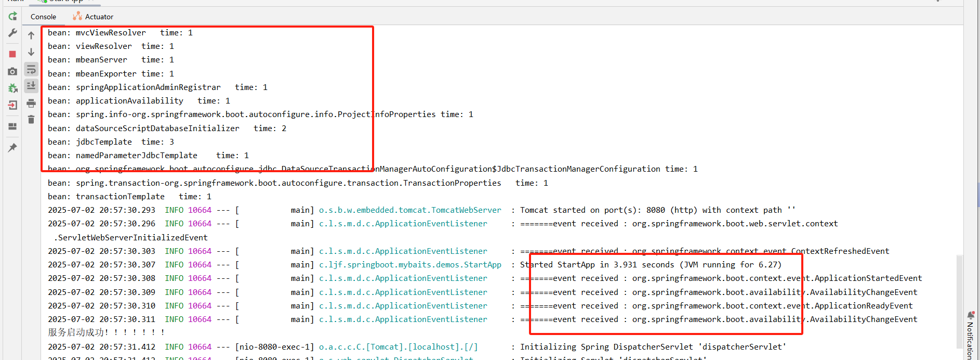The height and width of the screenshot is (360, 980).
Task: Click the 'ProjectInfoProperties time: 1' bean line
Action: (x=260, y=114)
